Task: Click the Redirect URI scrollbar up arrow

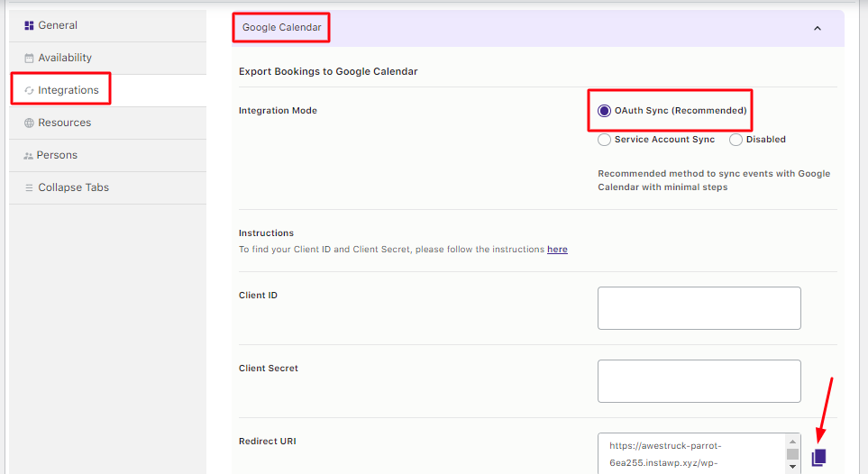Action: (x=792, y=442)
